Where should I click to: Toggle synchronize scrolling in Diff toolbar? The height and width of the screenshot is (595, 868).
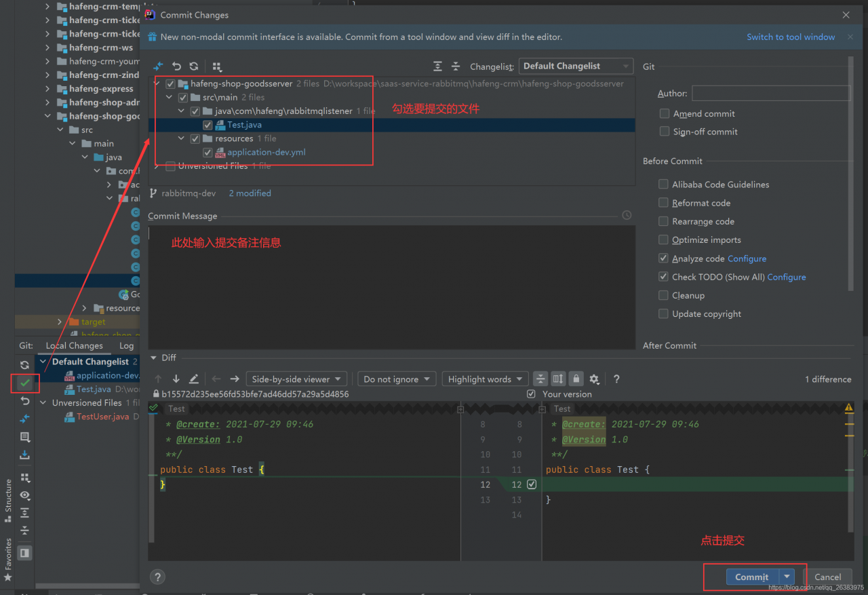point(558,379)
